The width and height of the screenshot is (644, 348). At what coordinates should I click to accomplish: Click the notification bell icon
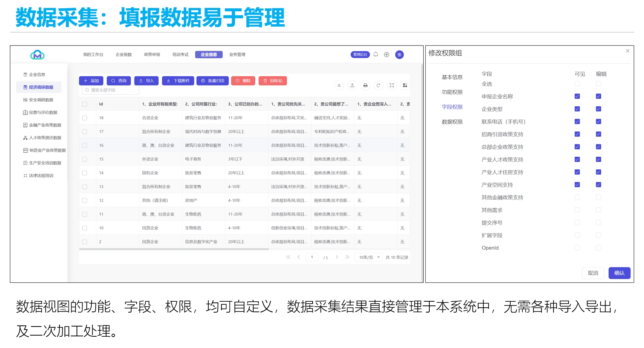tap(375, 55)
